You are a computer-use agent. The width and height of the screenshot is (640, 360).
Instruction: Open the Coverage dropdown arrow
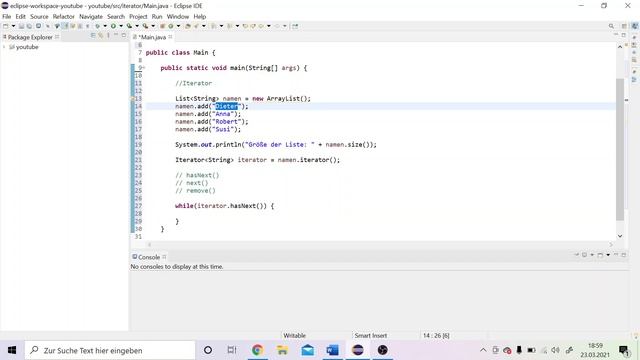(x=137, y=26)
